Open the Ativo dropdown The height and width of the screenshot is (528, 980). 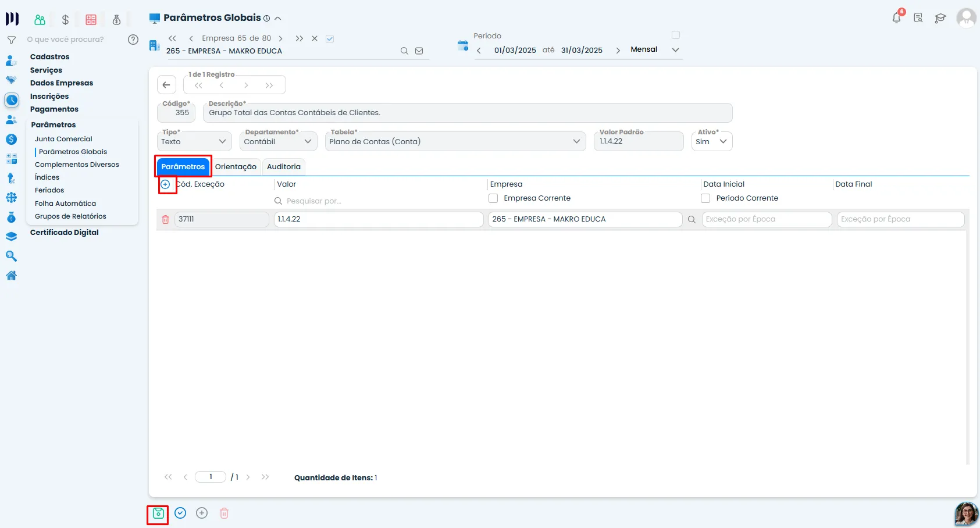(712, 141)
